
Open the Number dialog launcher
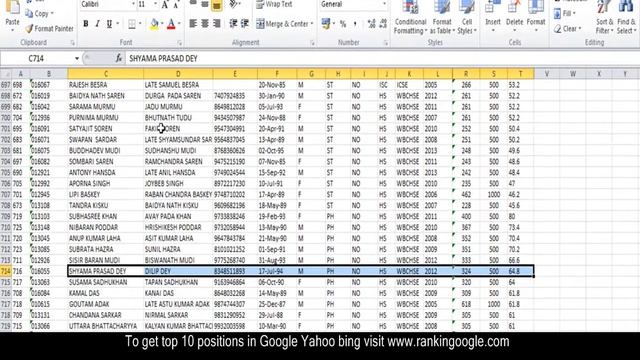tap(385, 42)
